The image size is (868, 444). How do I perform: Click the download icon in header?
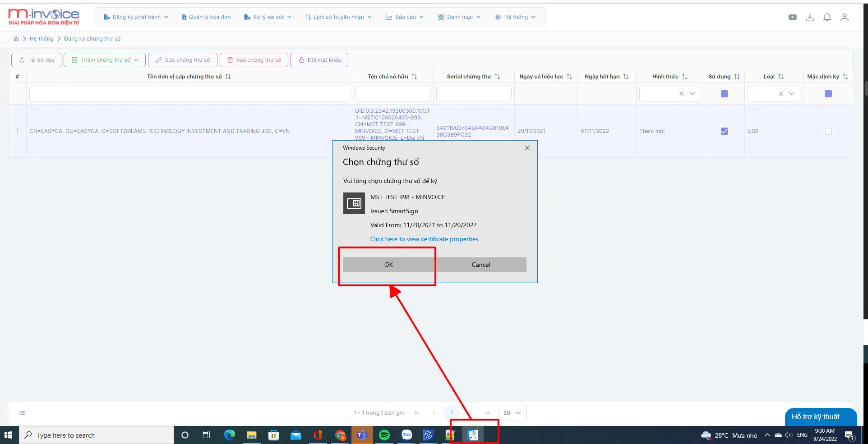tap(810, 17)
